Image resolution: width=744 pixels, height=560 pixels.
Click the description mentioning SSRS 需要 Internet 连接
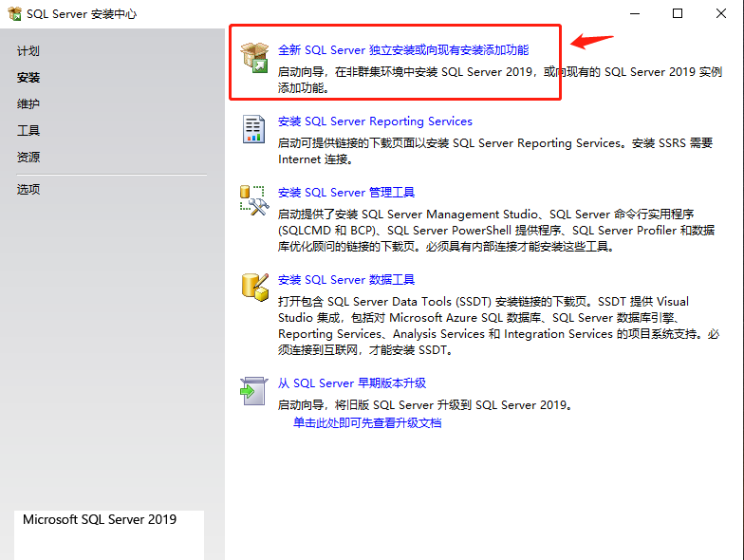(495, 151)
